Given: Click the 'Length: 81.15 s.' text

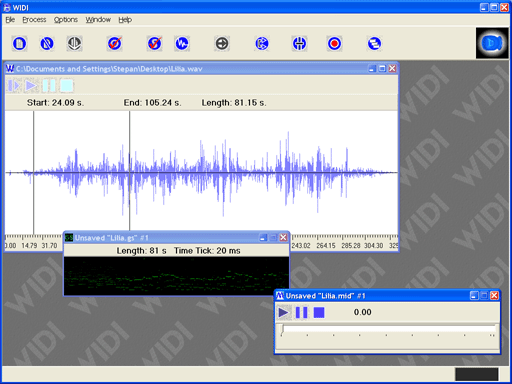Looking at the screenshot, I should (234, 103).
